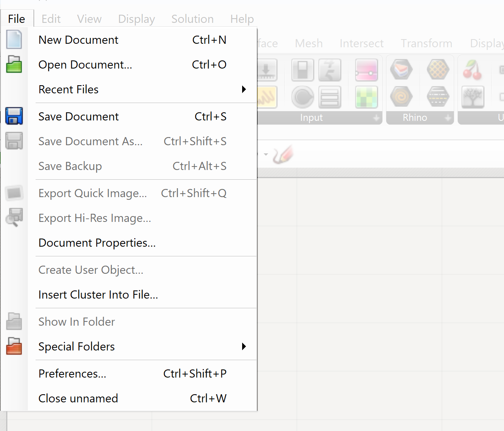This screenshot has width=504, height=431.
Task: Click the New Document page icon
Action: tap(14, 40)
